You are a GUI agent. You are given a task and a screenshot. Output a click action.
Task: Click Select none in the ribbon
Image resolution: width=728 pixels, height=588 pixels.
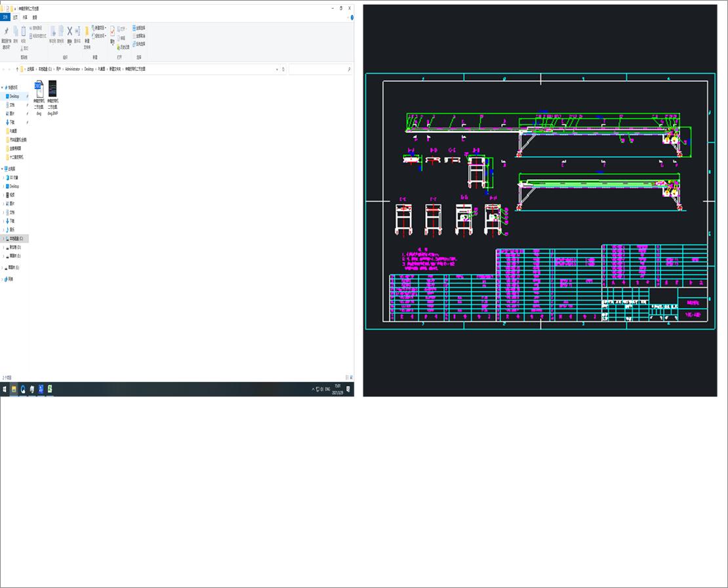[x=139, y=36]
